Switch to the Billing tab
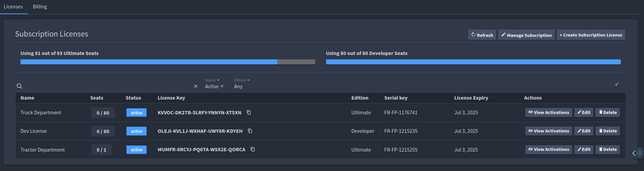 coord(40,7)
